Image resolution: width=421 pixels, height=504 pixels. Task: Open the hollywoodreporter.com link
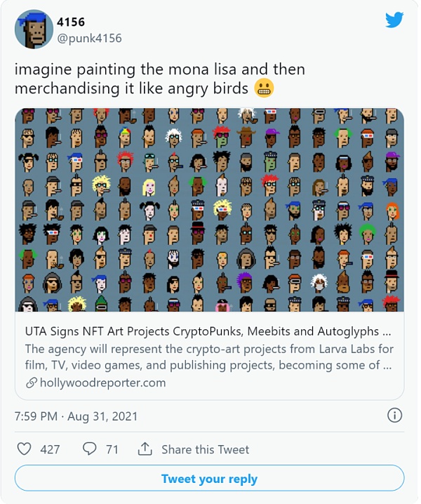102,383
